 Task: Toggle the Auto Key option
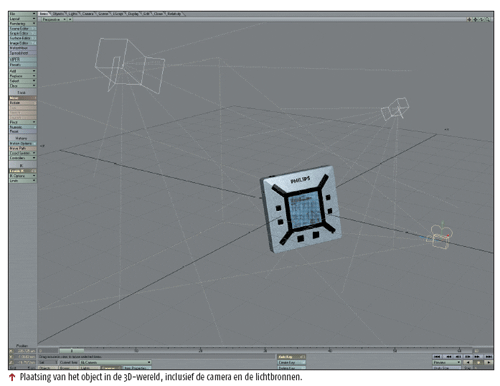click(x=291, y=357)
